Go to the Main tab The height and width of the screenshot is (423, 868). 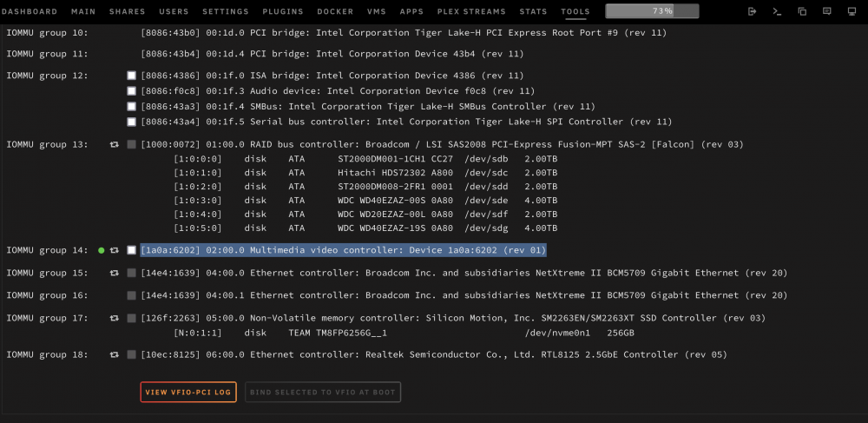pos(83,11)
